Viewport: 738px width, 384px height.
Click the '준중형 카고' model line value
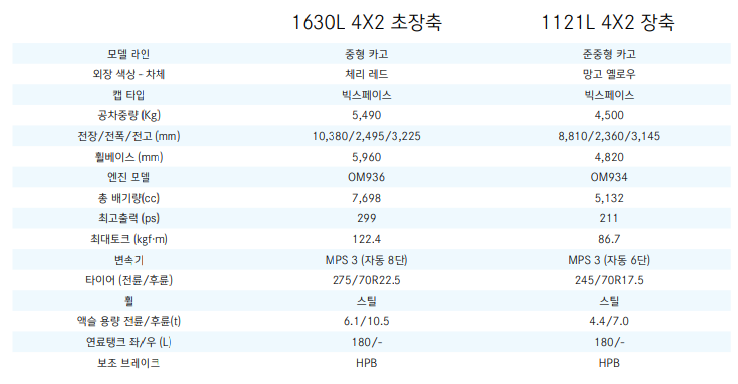click(x=609, y=54)
